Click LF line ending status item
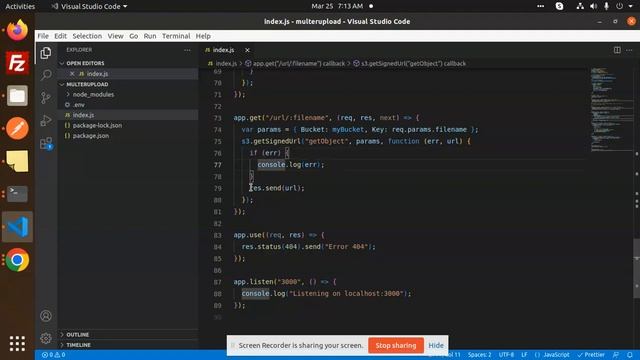 click(524, 355)
